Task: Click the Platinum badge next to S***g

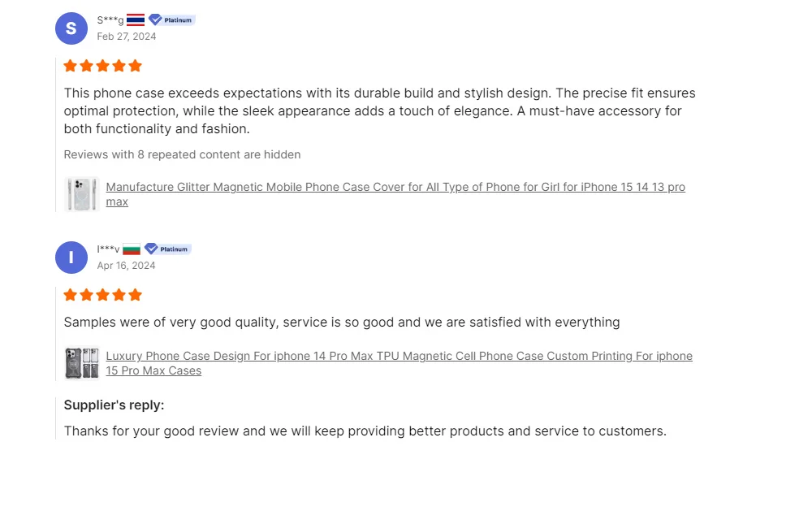Action: tap(171, 19)
